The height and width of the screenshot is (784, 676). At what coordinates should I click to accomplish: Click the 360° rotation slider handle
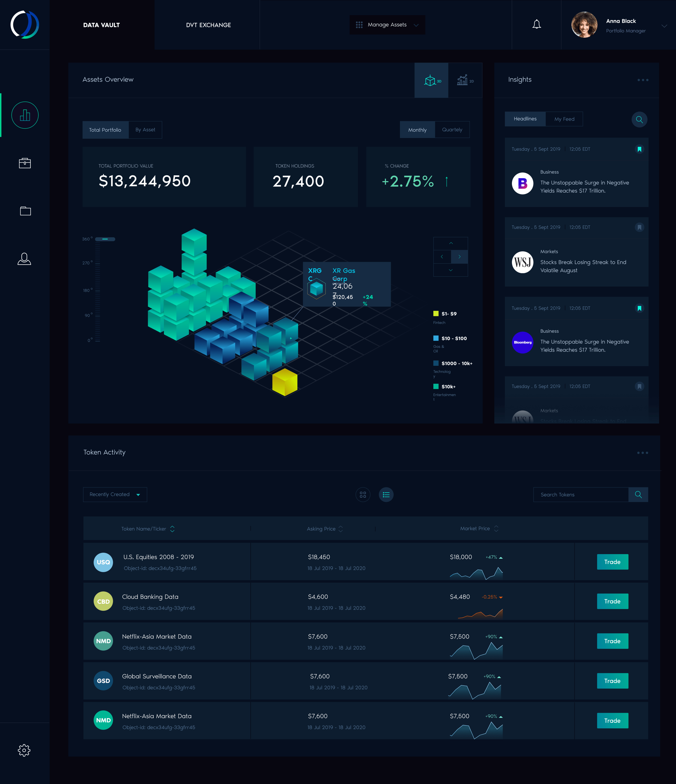105,239
